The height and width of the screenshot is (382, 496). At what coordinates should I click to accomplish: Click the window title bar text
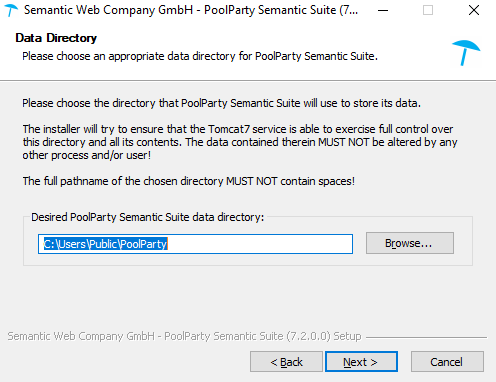click(191, 10)
